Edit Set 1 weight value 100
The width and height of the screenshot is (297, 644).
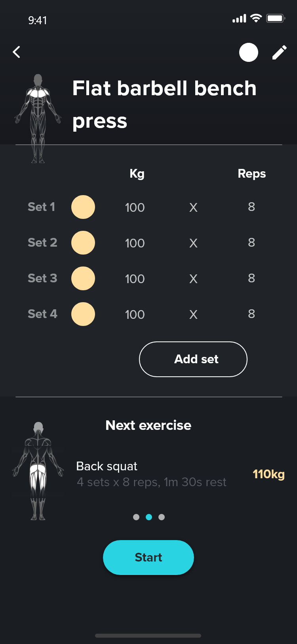tap(135, 207)
